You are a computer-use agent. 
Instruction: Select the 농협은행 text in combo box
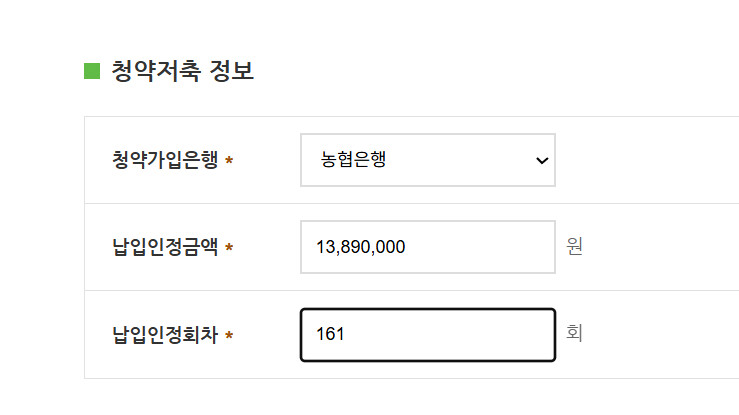click(353, 160)
